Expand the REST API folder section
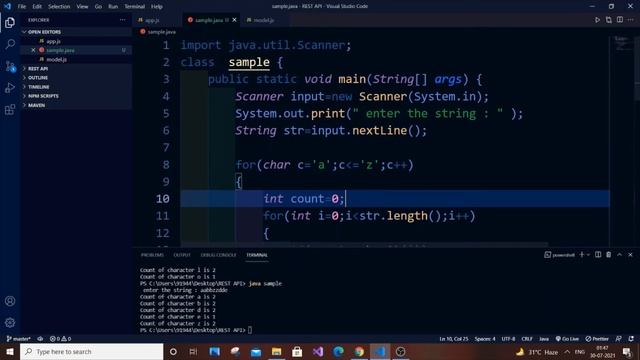This screenshot has height=360, width=640. click(76, 69)
